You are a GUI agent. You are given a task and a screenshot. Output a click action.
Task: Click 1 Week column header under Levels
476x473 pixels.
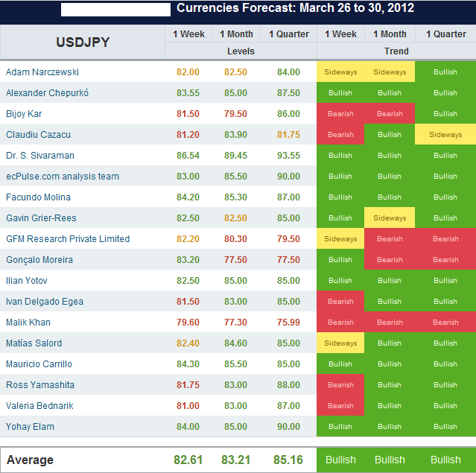click(x=188, y=34)
